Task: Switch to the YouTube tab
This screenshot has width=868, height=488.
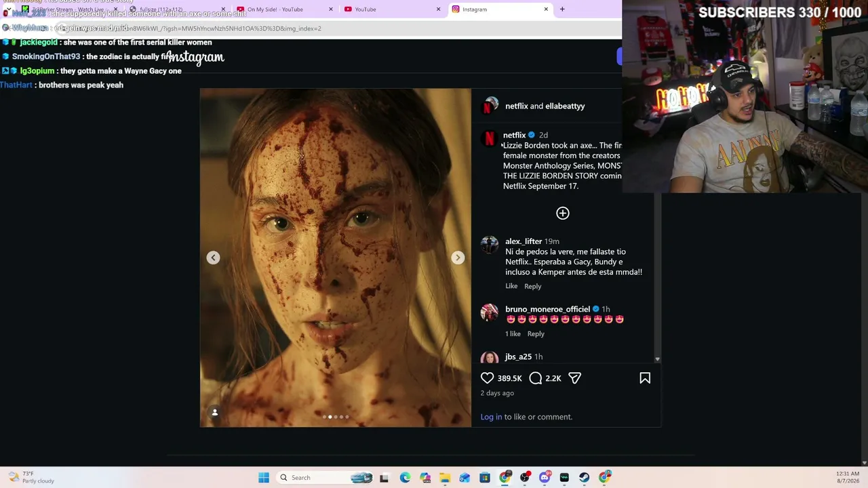Action: tap(392, 9)
